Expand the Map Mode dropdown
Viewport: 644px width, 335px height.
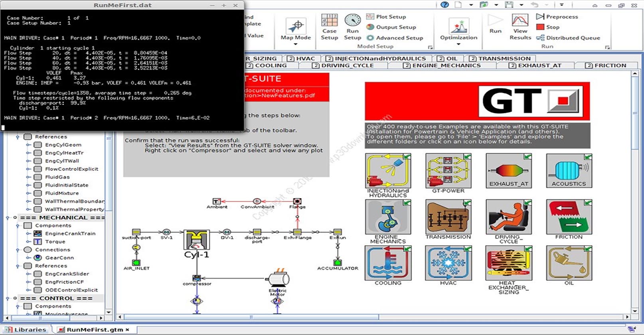(x=295, y=44)
